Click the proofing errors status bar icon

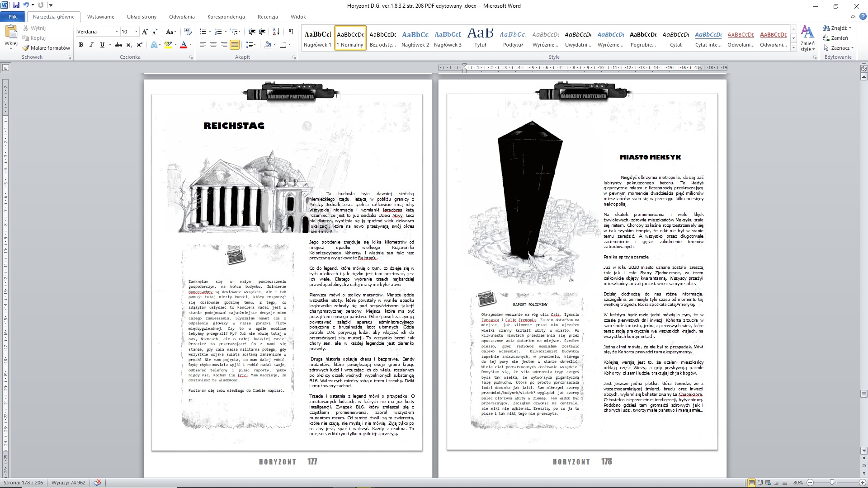pyautogui.click(x=97, y=483)
